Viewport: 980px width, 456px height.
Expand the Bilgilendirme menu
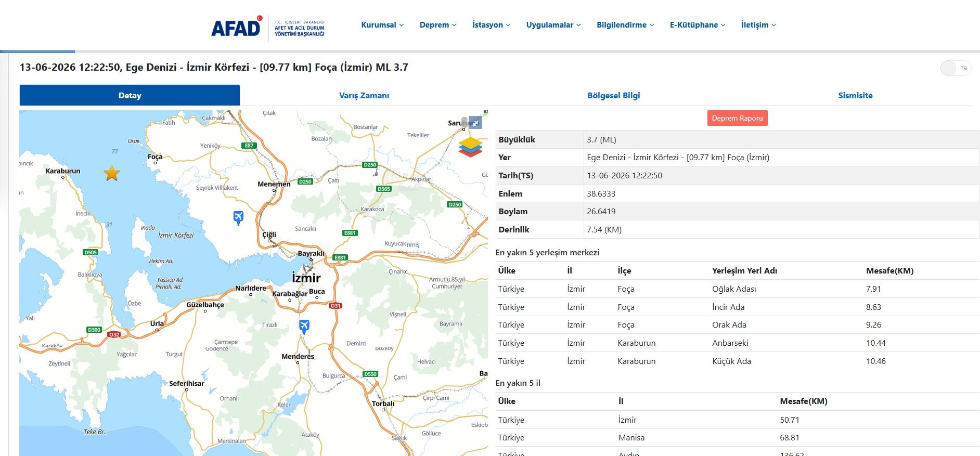(625, 25)
